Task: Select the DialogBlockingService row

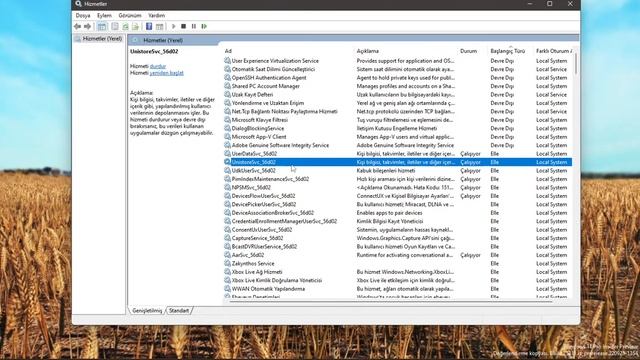Action: 398,128
